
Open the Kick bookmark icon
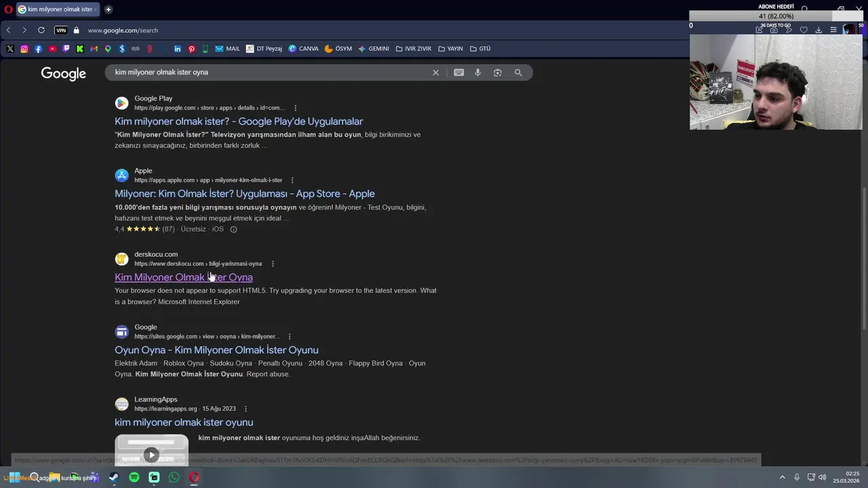[x=80, y=49]
